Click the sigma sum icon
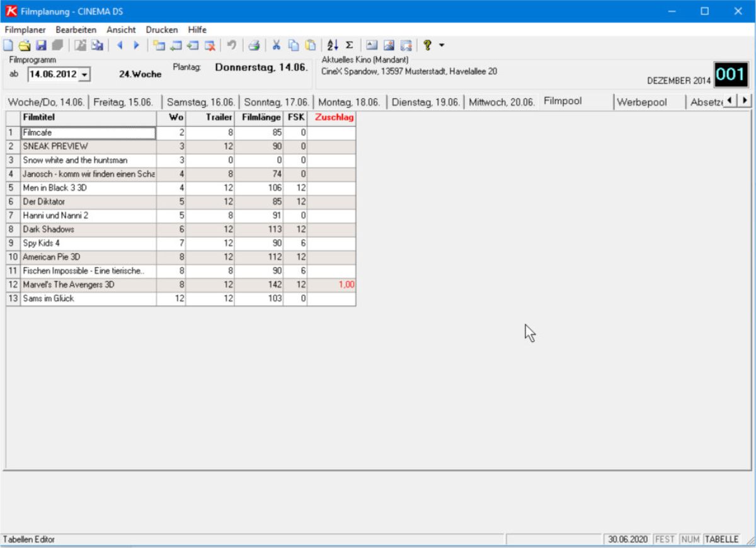This screenshot has width=756, height=548. pyautogui.click(x=349, y=45)
